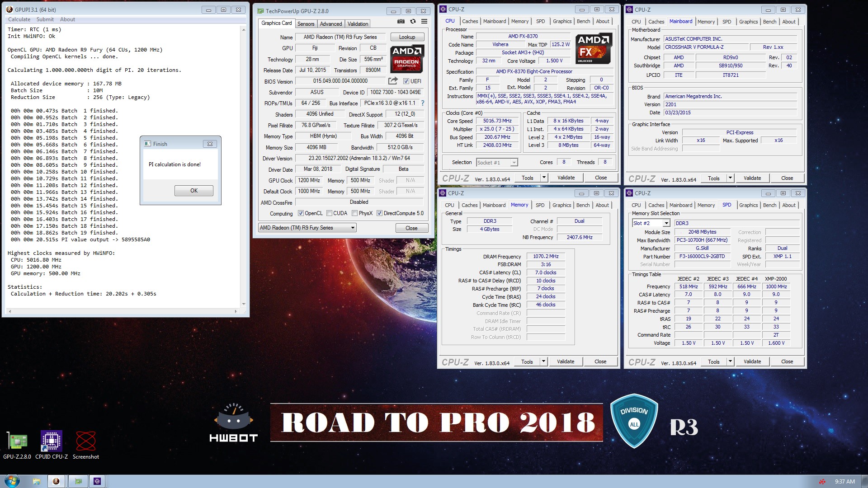Click the CPU-Z taskbar icon

[x=97, y=481]
